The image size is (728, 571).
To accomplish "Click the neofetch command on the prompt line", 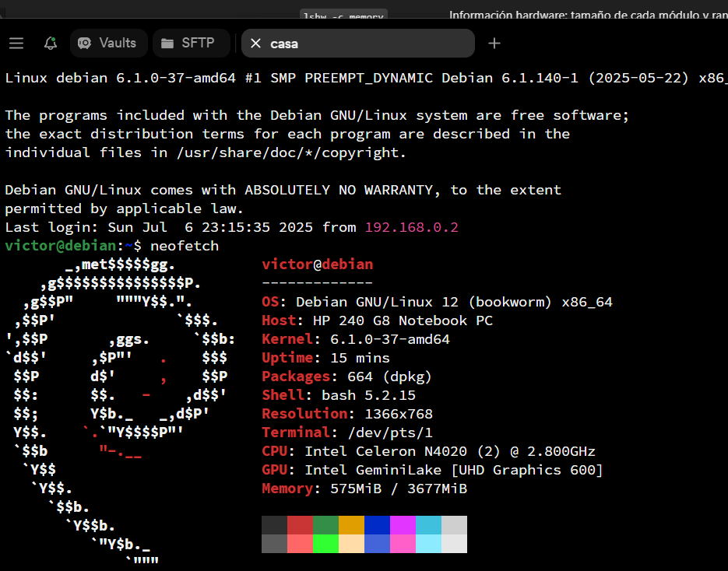I will click(x=185, y=246).
